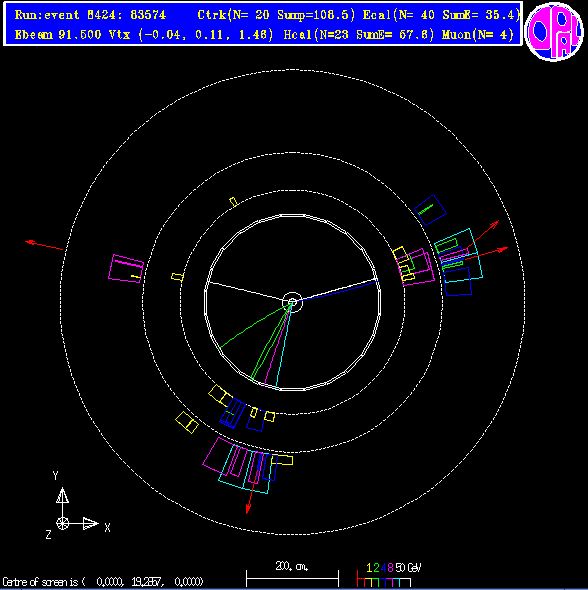
Task: Click the Centre of screen coordinates text
Action: click(x=103, y=582)
